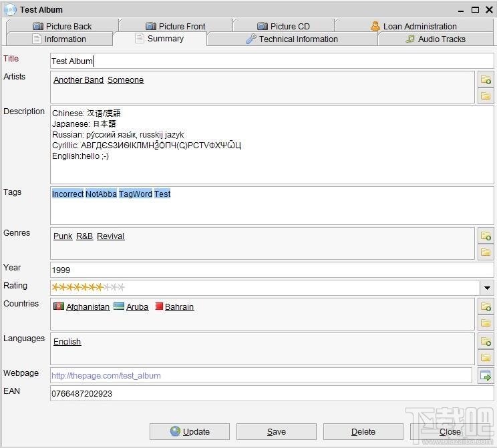This screenshot has width=499, height=448.
Task: Switch to the Audio Tracks tab
Action: tap(436, 39)
